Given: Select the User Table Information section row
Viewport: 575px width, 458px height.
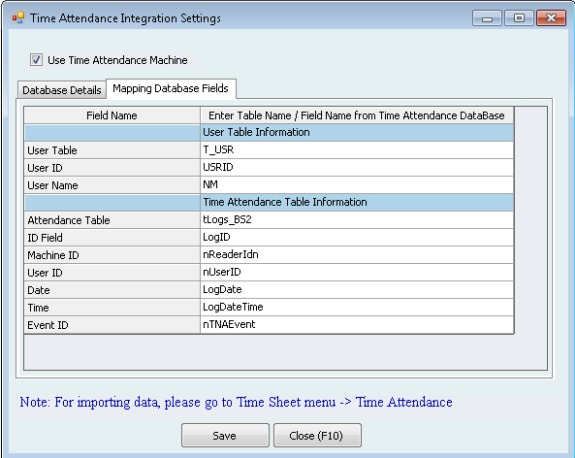Looking at the screenshot, I should [269, 132].
